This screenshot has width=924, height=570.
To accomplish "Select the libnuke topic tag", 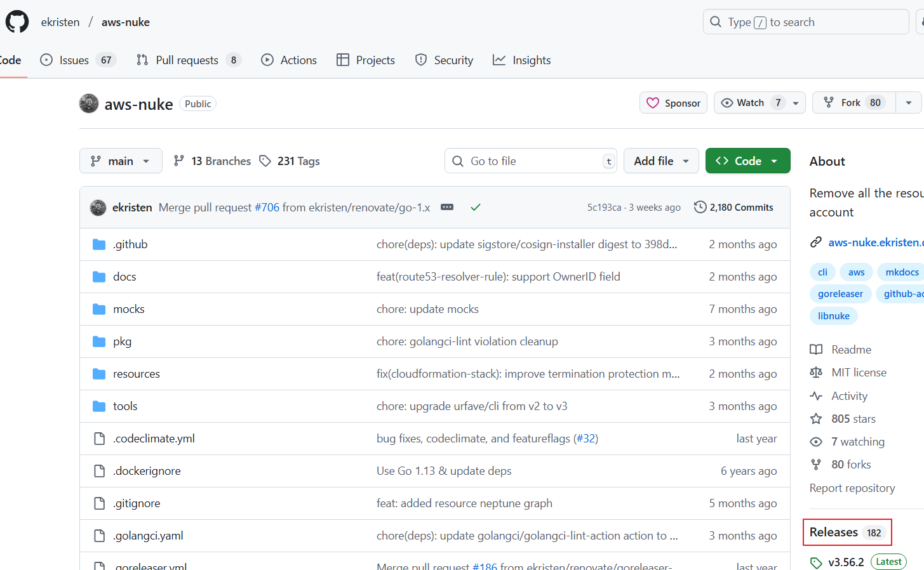I will pyautogui.click(x=834, y=316).
